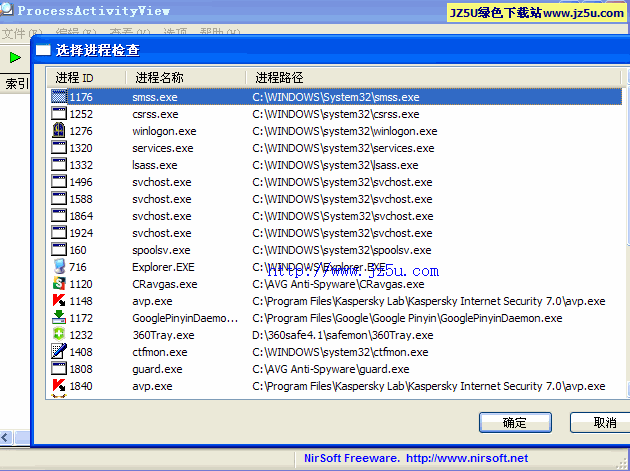Click the GooglePinyinDaemon download icon
The height and width of the screenshot is (471, 630).
59,317
